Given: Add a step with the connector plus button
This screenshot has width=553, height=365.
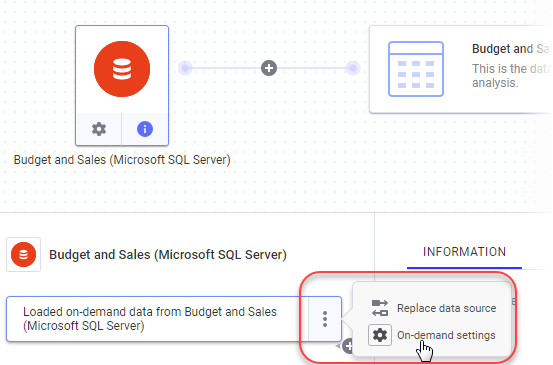Looking at the screenshot, I should point(269,68).
